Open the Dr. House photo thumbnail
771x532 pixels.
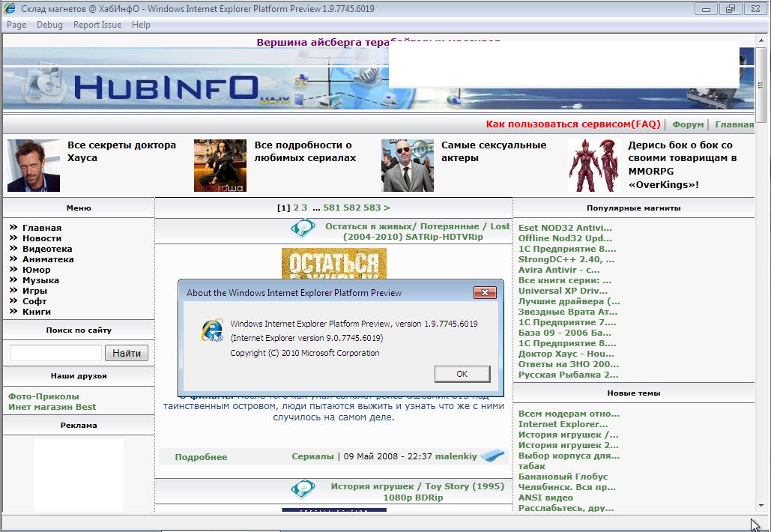click(34, 166)
